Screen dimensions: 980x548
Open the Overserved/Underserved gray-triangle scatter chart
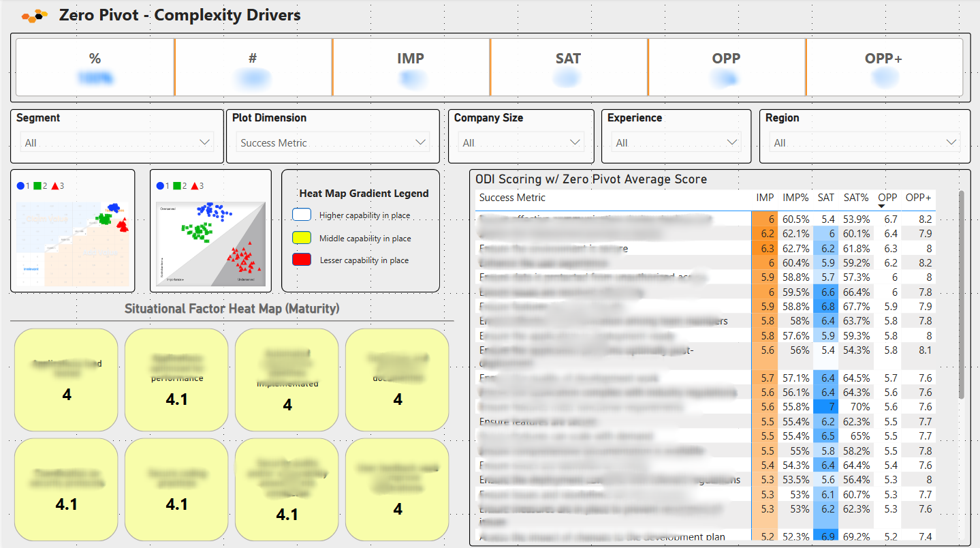(210, 231)
